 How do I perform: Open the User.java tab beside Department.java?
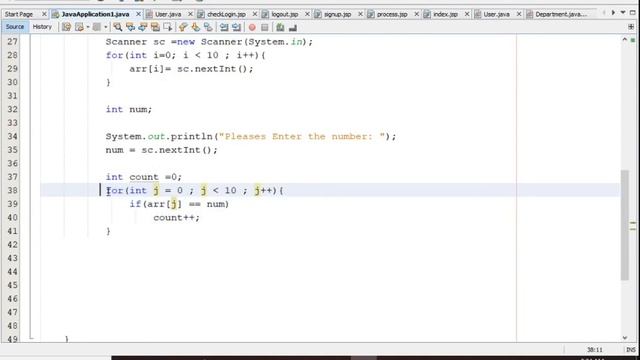click(496, 14)
